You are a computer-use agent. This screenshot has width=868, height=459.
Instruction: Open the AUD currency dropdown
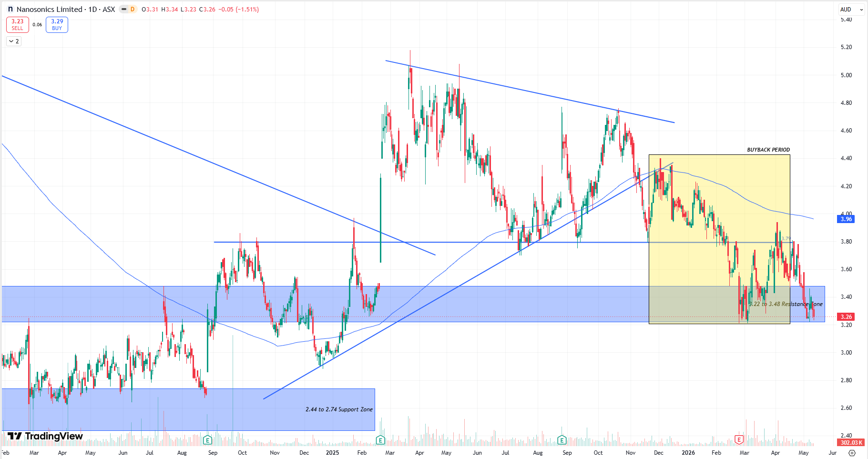pos(851,9)
